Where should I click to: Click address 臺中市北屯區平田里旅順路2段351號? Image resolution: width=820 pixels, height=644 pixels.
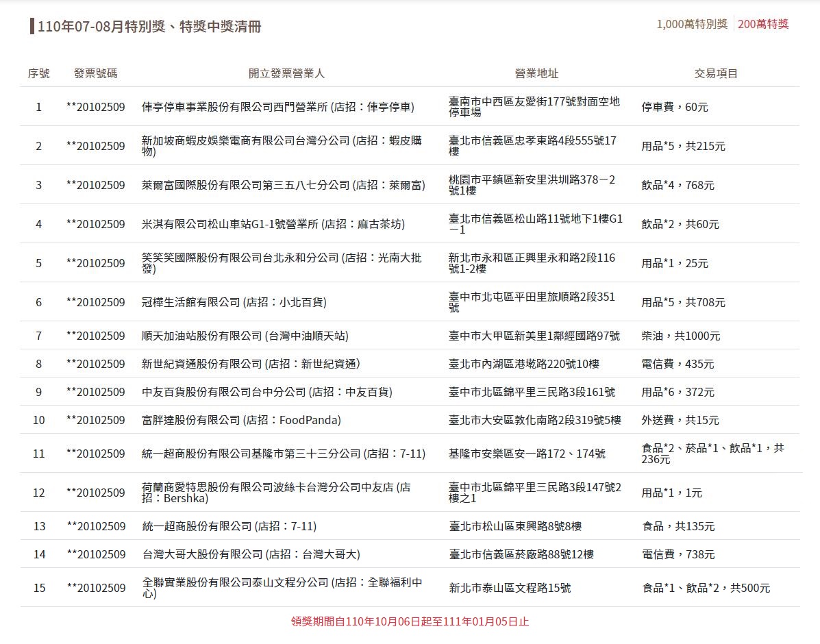pos(532,302)
